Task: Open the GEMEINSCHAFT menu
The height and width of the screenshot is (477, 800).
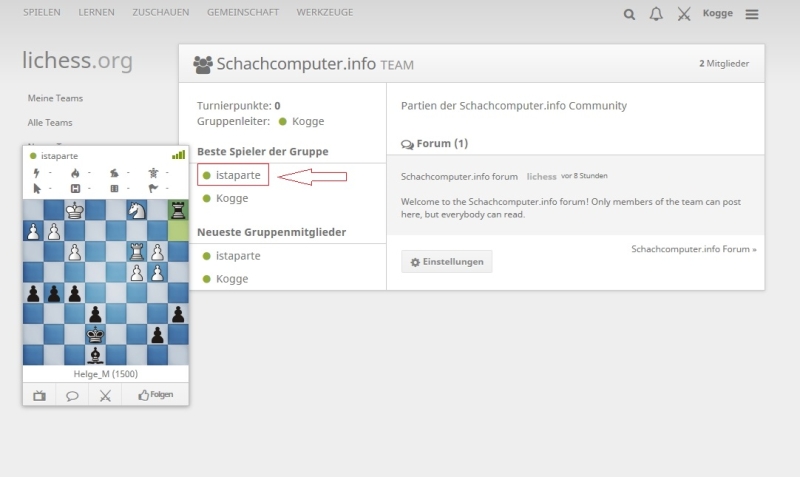Action: (243, 12)
